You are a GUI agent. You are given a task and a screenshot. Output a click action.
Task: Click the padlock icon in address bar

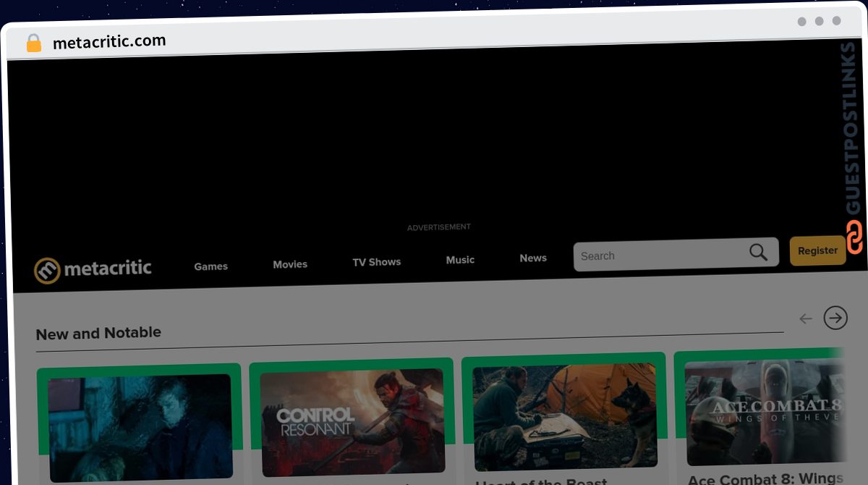pos(33,43)
